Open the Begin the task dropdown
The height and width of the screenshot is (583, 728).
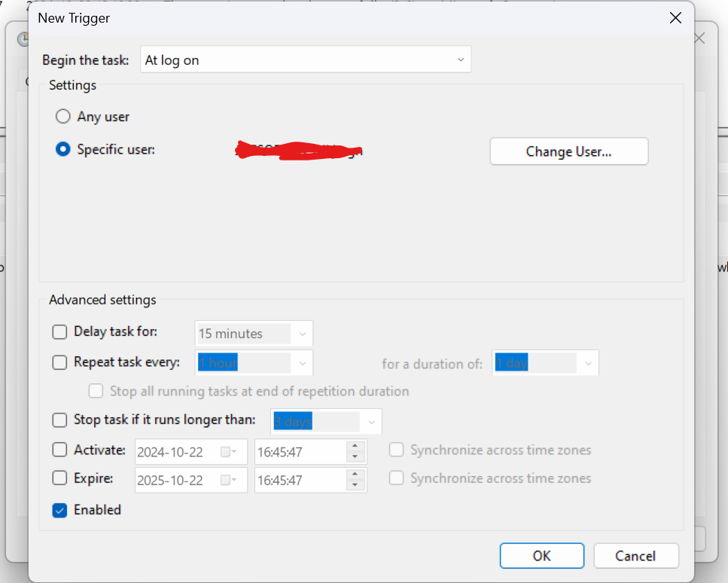tap(306, 60)
